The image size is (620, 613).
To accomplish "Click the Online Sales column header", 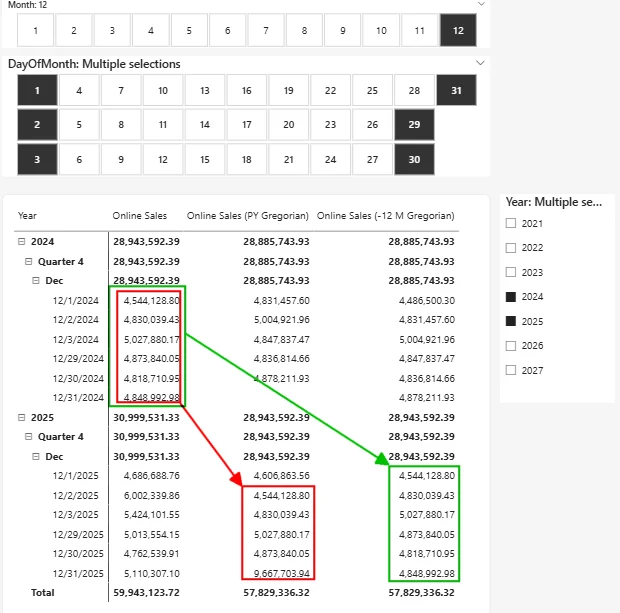I will (139, 216).
